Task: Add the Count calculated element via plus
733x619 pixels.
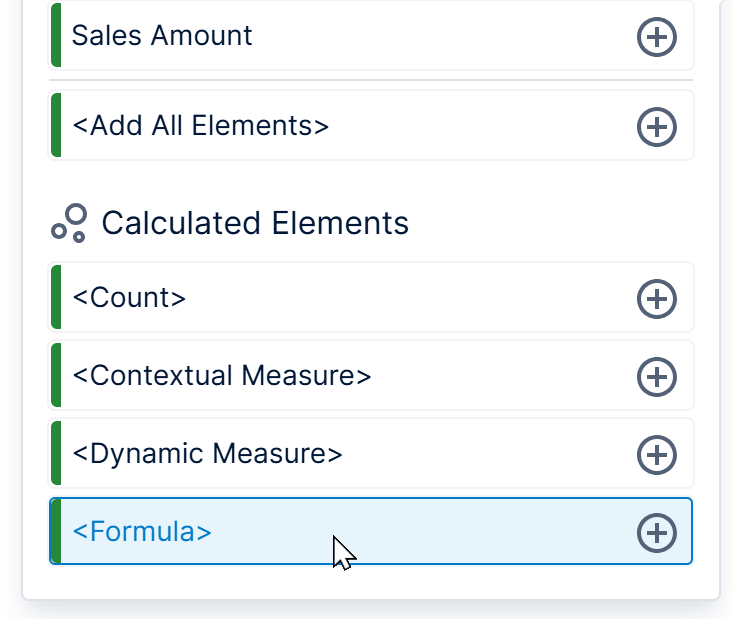Action: click(656, 299)
